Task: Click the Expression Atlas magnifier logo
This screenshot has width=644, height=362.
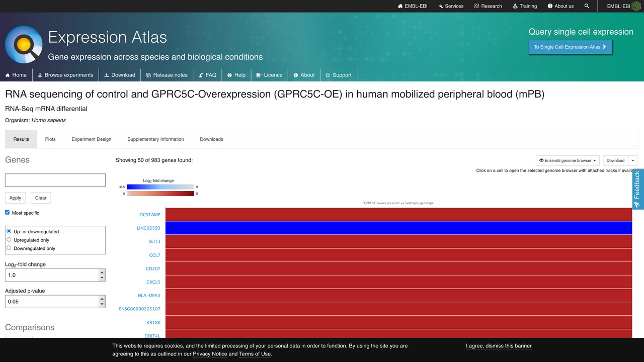Action: tap(24, 45)
